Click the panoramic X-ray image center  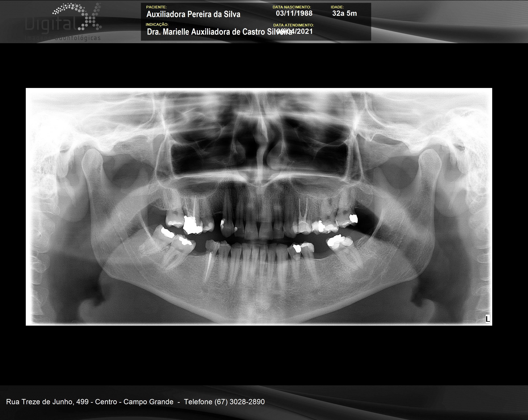259,207
